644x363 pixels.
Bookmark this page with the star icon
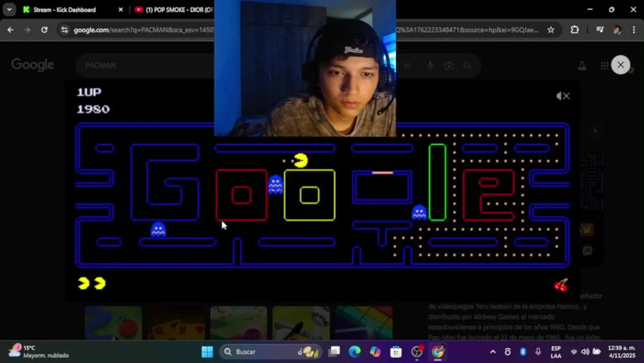551,30
